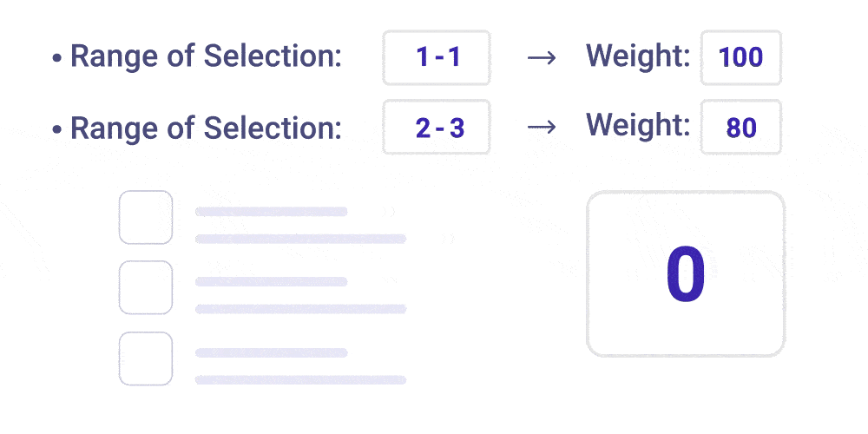Image resolution: width=868 pixels, height=434 pixels.
Task: Tick the second option checkbox
Action: [x=145, y=288]
